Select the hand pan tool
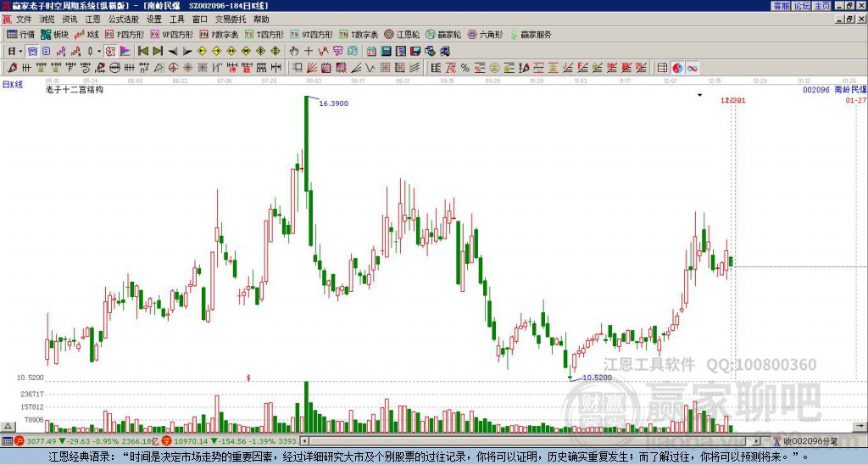 coord(294,51)
